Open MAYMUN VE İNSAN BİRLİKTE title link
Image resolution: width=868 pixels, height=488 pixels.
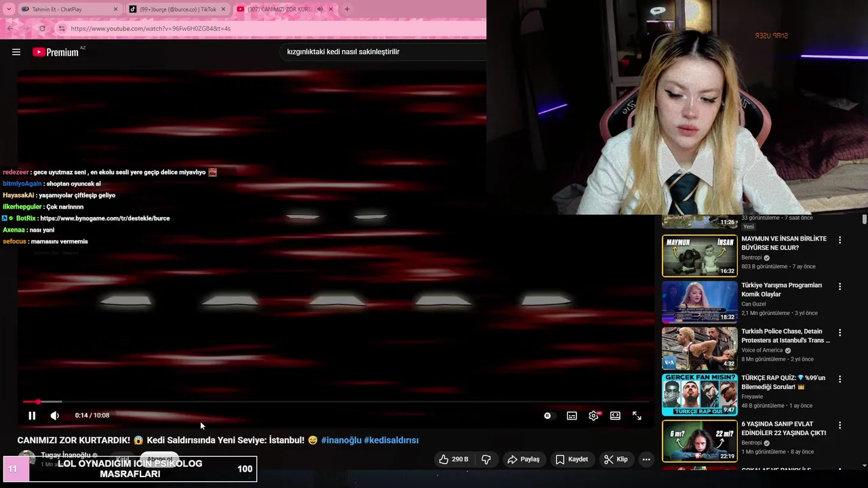pos(784,243)
